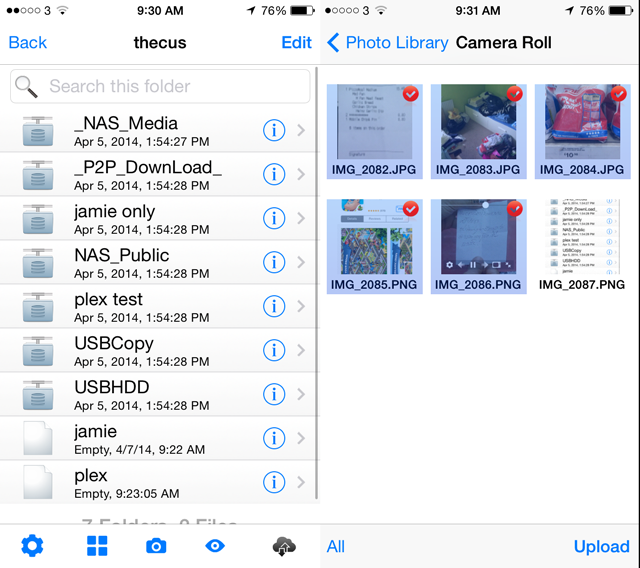The height and width of the screenshot is (568, 640).
Task: Tap the grid view icon
Action: click(x=97, y=546)
